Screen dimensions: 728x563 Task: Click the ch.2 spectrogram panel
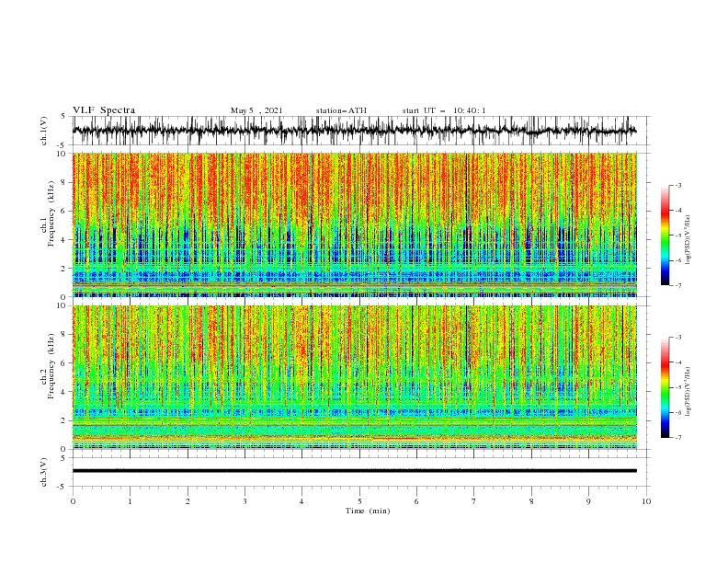[x=355, y=377]
